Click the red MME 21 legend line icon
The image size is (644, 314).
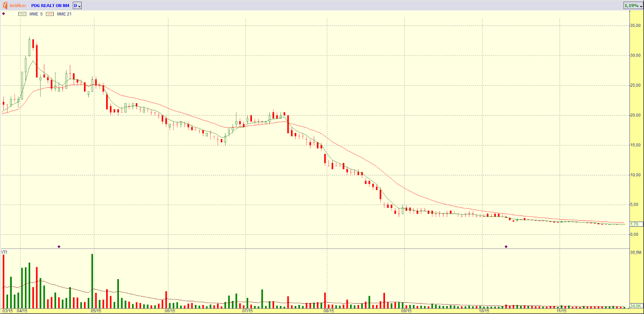50,14
